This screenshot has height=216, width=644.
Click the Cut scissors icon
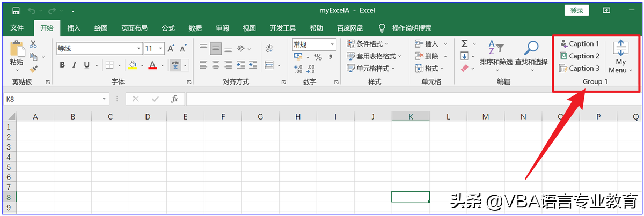point(33,44)
